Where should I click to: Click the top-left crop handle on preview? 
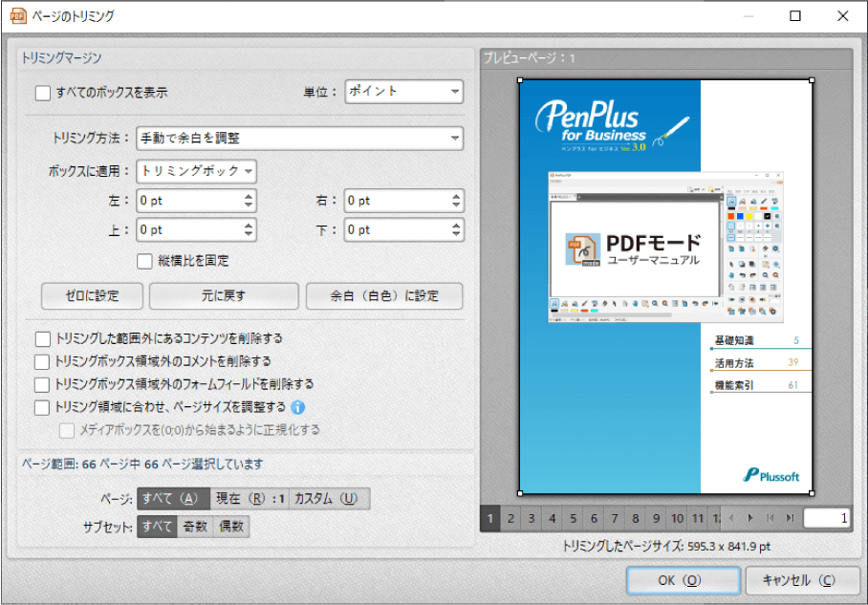click(x=520, y=80)
